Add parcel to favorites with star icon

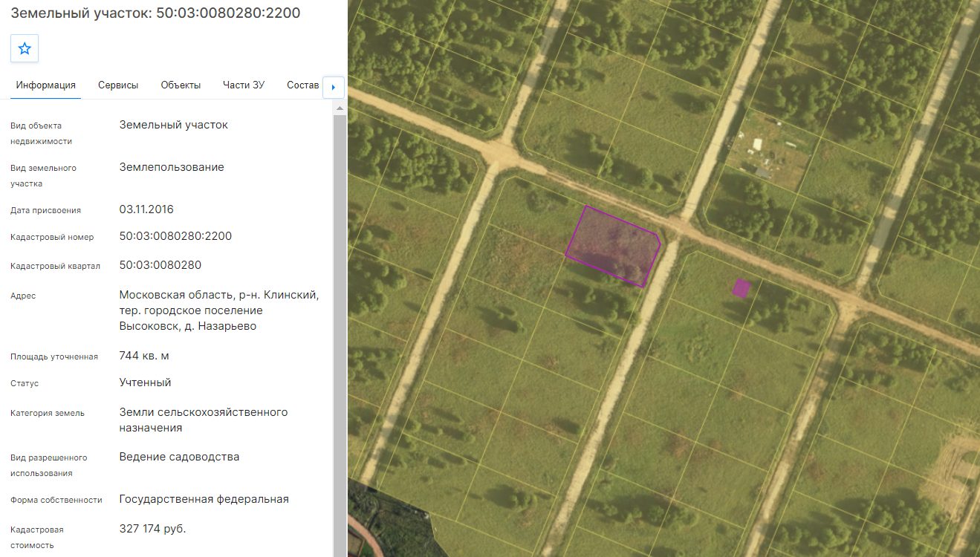[25, 48]
